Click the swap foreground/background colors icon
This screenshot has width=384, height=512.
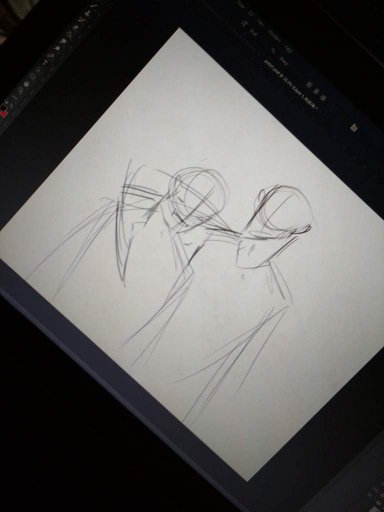[7, 102]
